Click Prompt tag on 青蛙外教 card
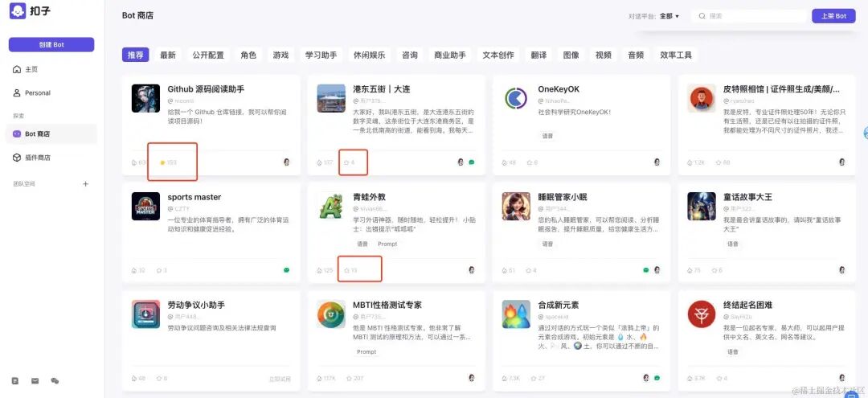The height and width of the screenshot is (398, 868). point(387,244)
